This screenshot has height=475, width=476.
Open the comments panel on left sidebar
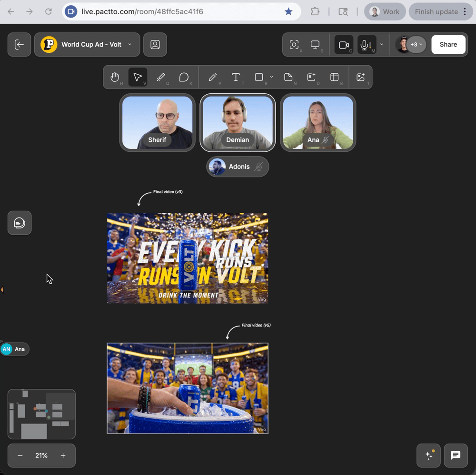tap(20, 223)
